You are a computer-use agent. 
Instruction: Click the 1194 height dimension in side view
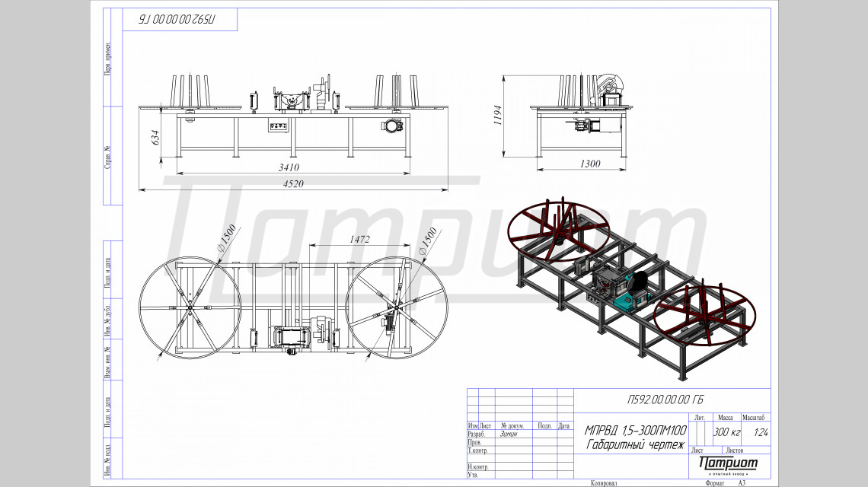point(498,115)
